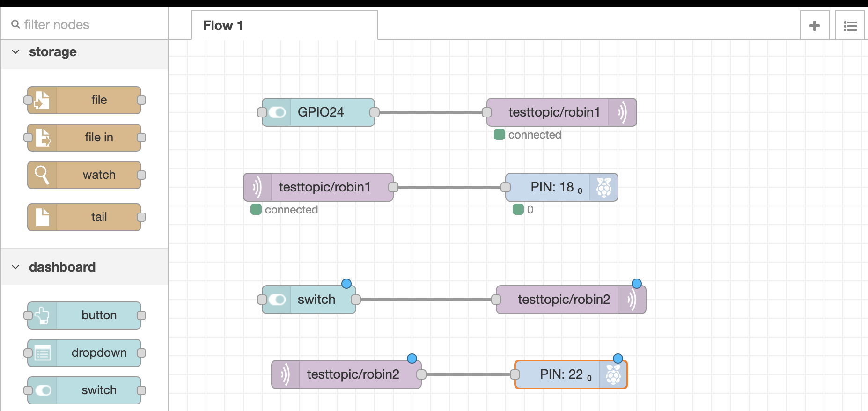The image size is (868, 411).
Task: Click the MQTT icon on testtopic/robin1 input node
Action: pyautogui.click(x=257, y=187)
